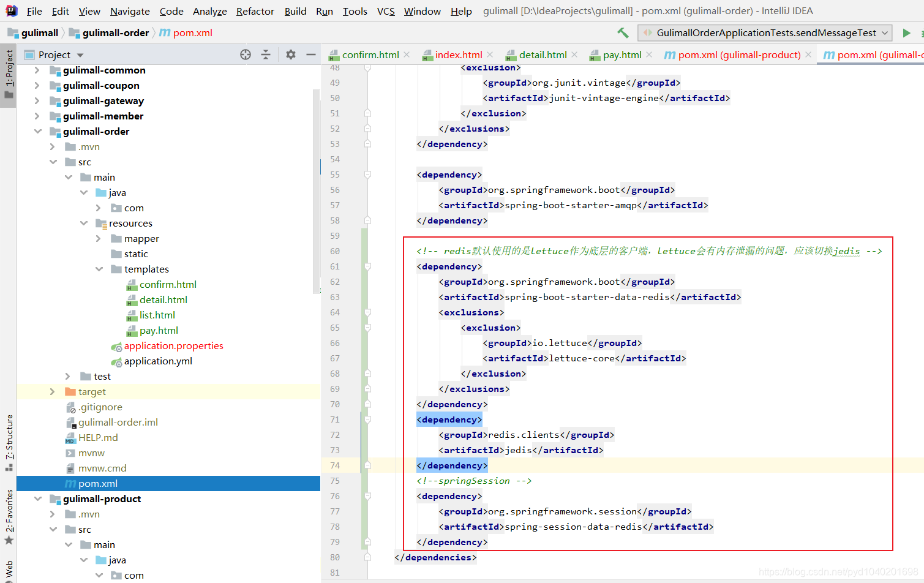Click fold toggle at line 61 dependency

367,266
